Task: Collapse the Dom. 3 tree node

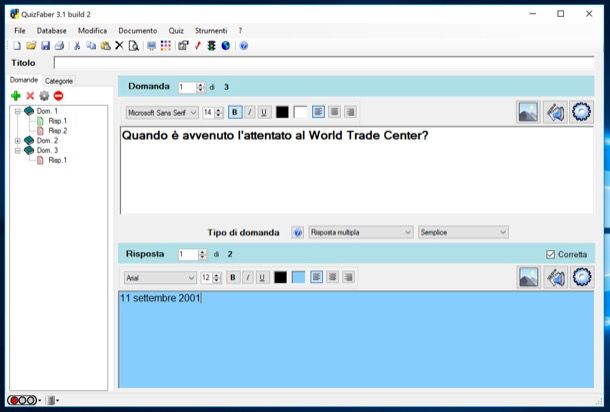Action: pyautogui.click(x=18, y=150)
